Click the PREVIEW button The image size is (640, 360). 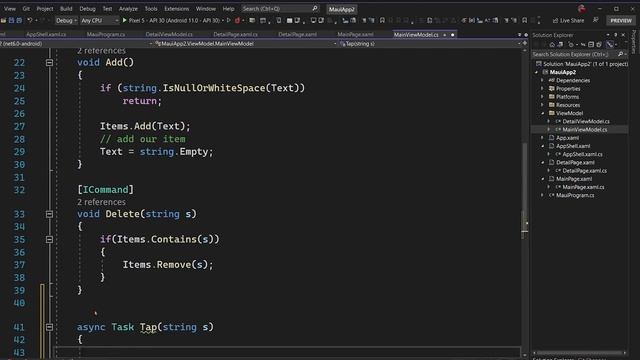621,20
